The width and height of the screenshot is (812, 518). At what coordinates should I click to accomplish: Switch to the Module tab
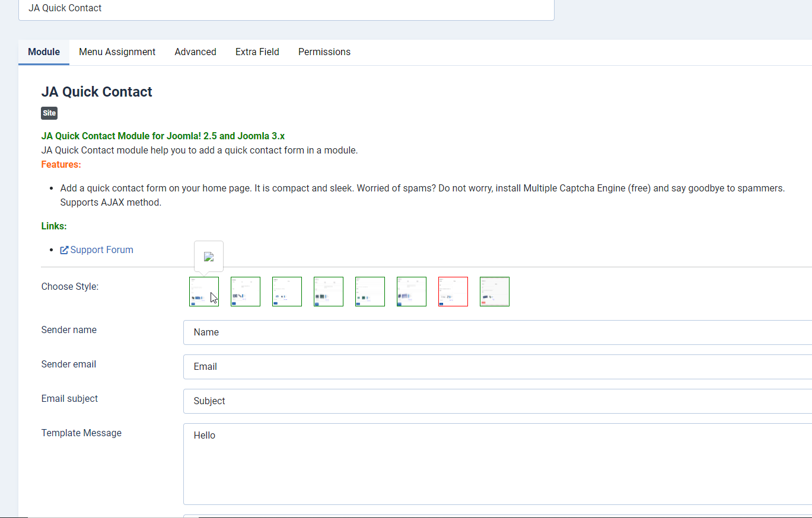click(x=44, y=52)
